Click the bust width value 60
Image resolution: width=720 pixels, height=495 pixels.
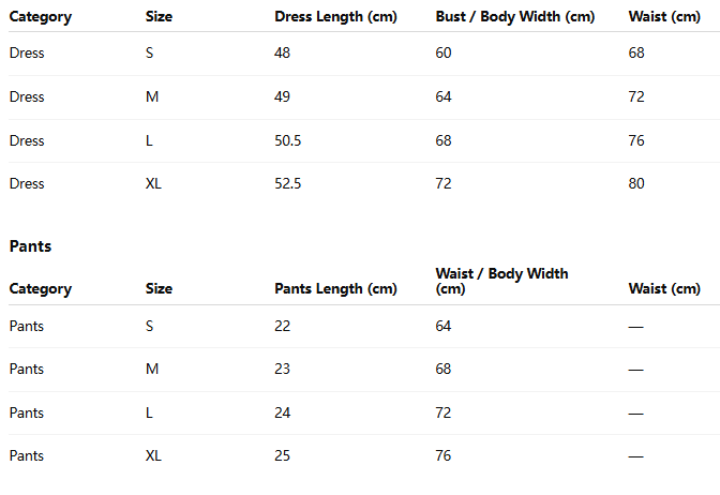point(443,53)
